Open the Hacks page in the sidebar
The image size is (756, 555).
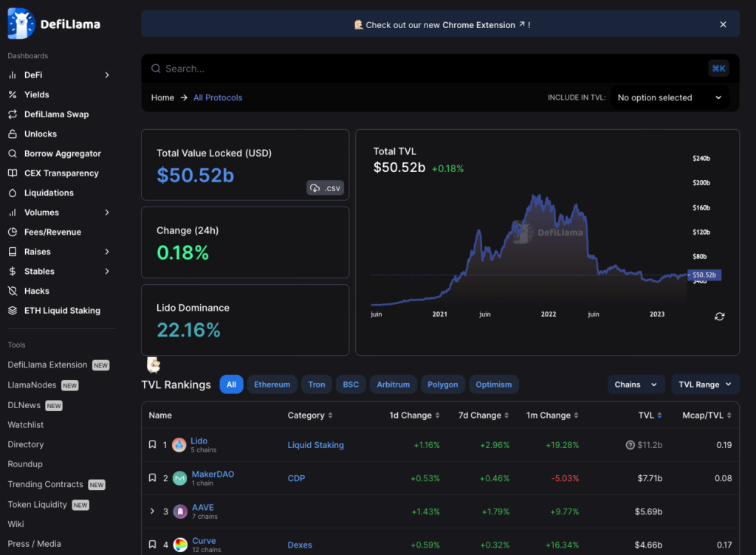36,291
